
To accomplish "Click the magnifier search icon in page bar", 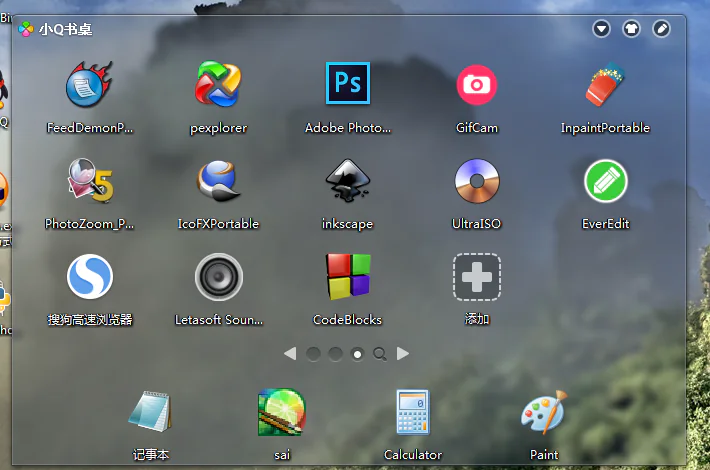I will point(380,353).
